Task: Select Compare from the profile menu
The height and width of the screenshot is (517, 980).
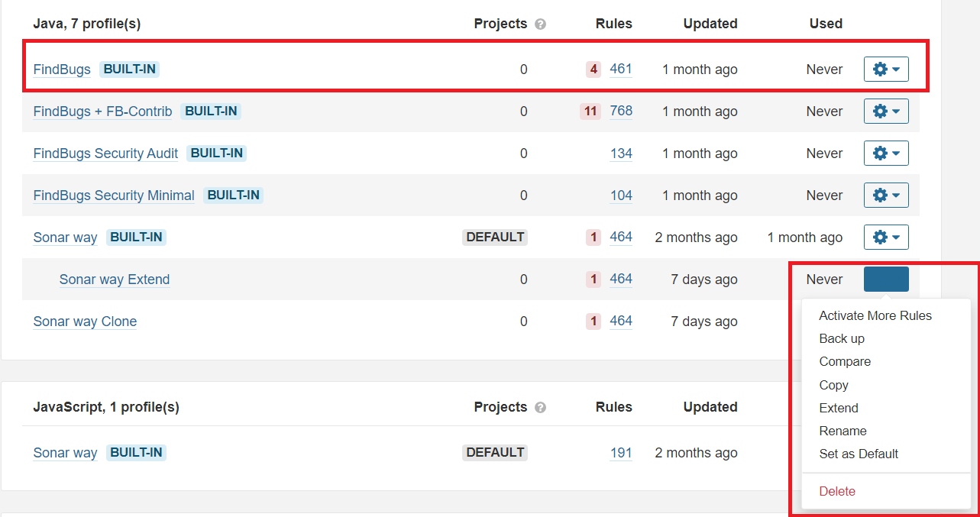Action: pos(845,361)
